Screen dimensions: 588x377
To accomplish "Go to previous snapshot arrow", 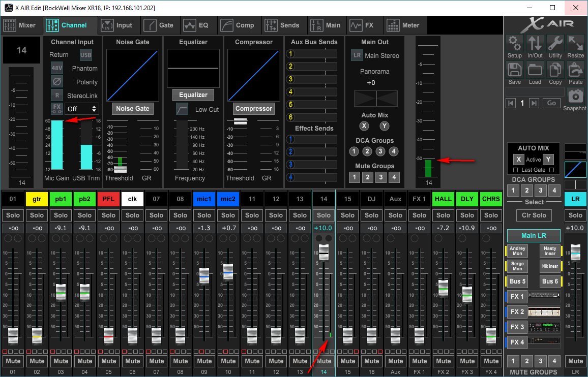I will pos(511,103).
